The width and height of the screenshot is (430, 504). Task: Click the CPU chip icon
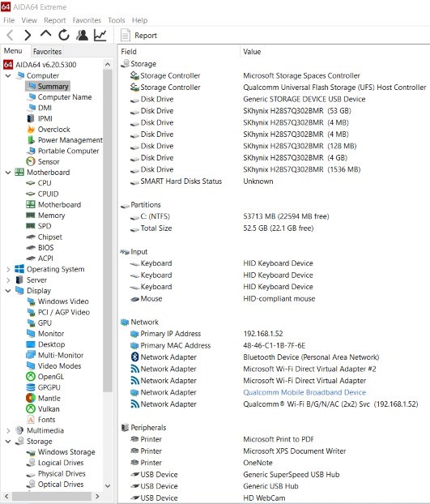(31, 183)
